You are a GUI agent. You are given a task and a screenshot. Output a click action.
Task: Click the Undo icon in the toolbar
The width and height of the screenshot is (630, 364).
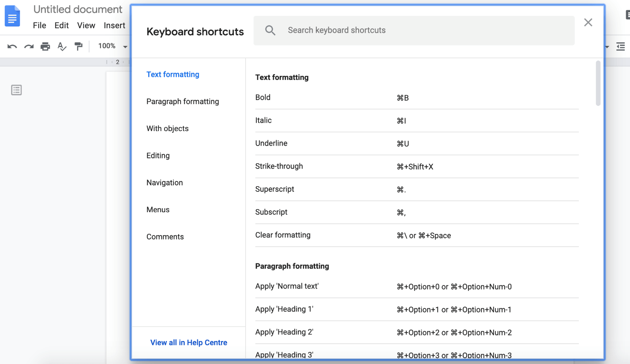point(11,46)
